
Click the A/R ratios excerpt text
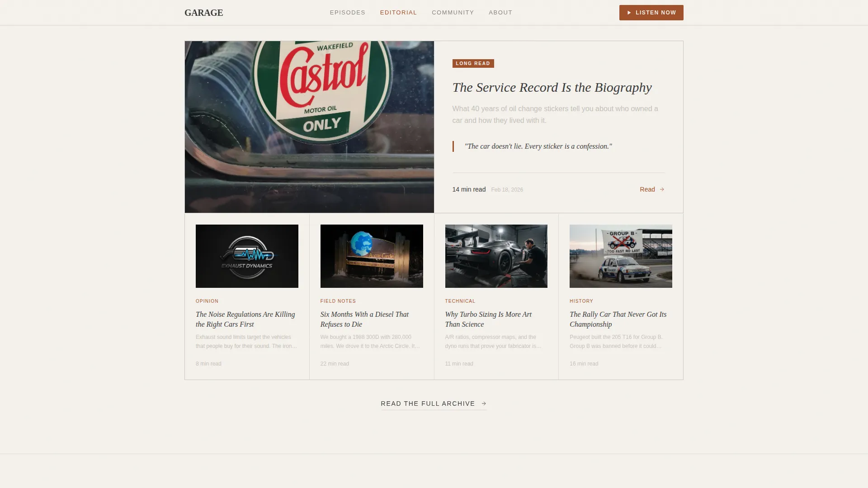493,342
